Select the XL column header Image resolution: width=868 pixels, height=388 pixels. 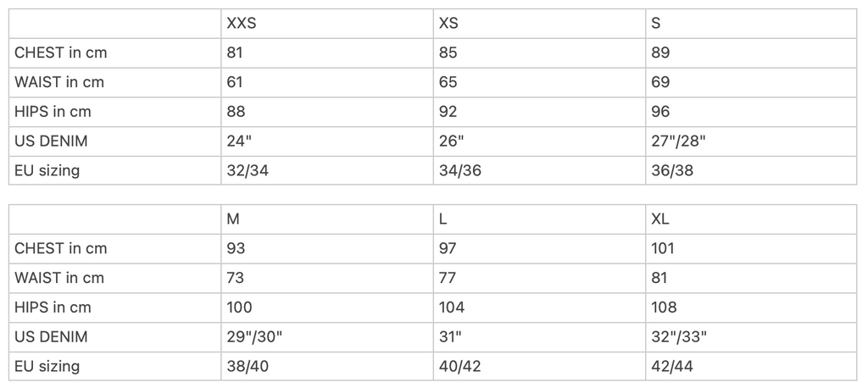click(x=751, y=219)
